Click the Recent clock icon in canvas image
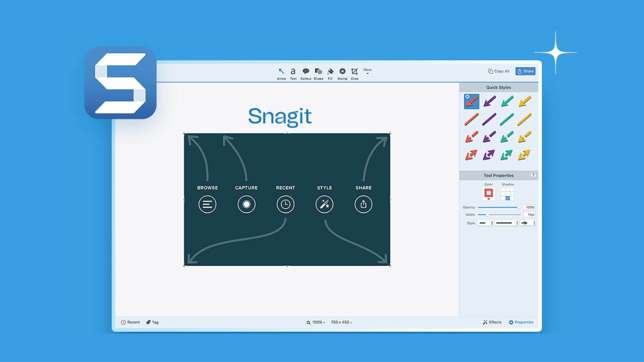This screenshot has width=644, height=362. [x=285, y=205]
